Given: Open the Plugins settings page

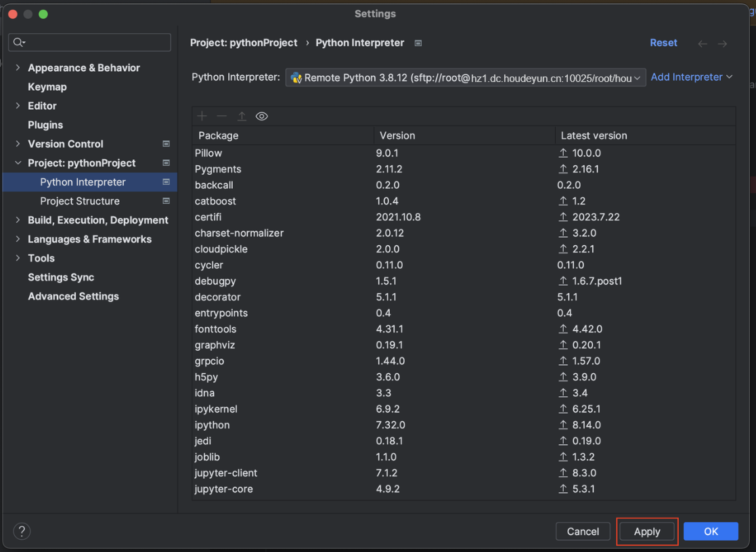Looking at the screenshot, I should [x=45, y=125].
